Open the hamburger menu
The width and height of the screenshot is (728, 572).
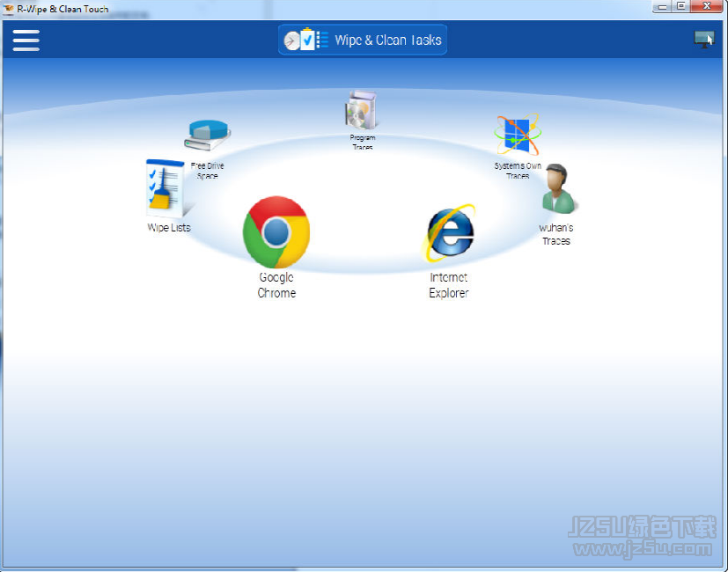coord(26,40)
